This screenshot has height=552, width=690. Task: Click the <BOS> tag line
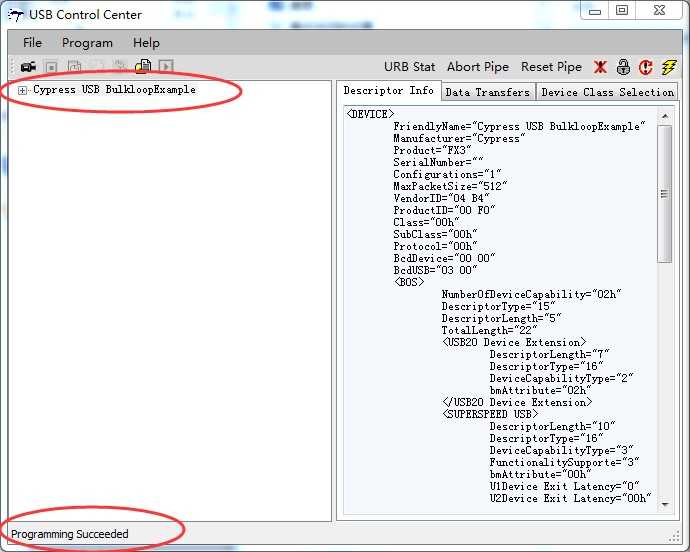coord(409,282)
